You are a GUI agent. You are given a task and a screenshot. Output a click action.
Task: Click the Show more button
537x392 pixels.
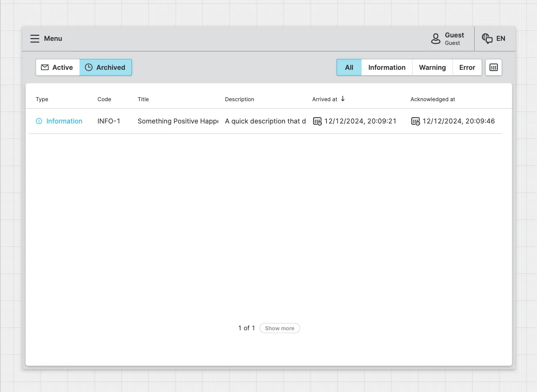[280, 328]
